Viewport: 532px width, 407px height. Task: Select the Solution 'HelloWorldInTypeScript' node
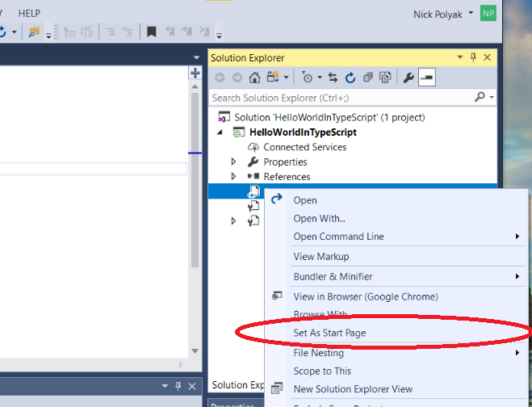(x=329, y=117)
